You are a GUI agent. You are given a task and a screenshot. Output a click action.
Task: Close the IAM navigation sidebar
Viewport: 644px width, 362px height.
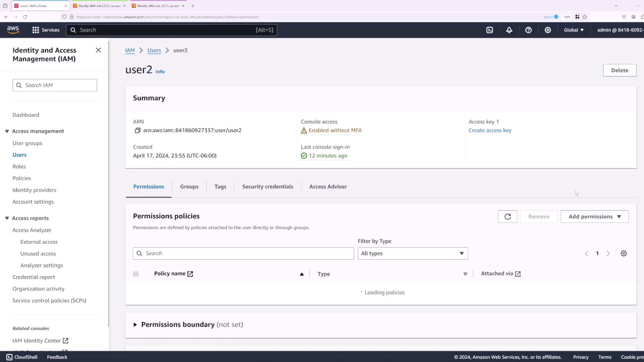click(98, 50)
